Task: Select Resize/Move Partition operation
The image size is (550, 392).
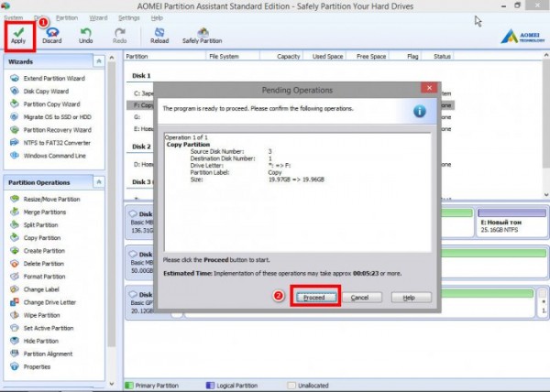Action: (x=45, y=199)
